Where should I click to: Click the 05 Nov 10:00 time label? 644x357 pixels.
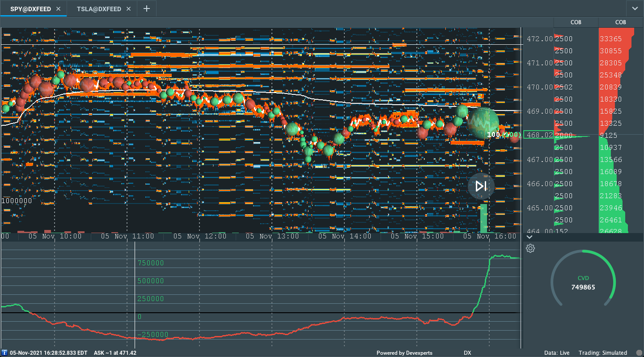(x=55, y=236)
